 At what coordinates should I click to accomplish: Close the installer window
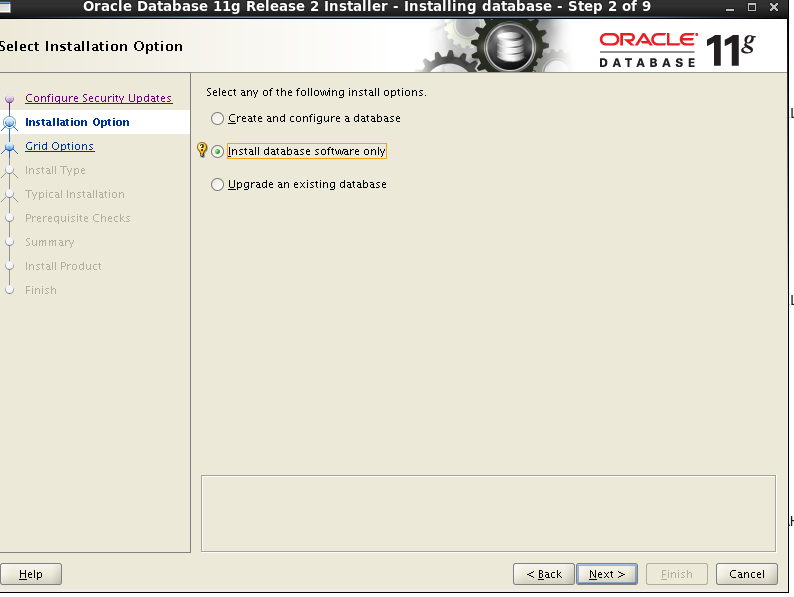click(x=774, y=7)
